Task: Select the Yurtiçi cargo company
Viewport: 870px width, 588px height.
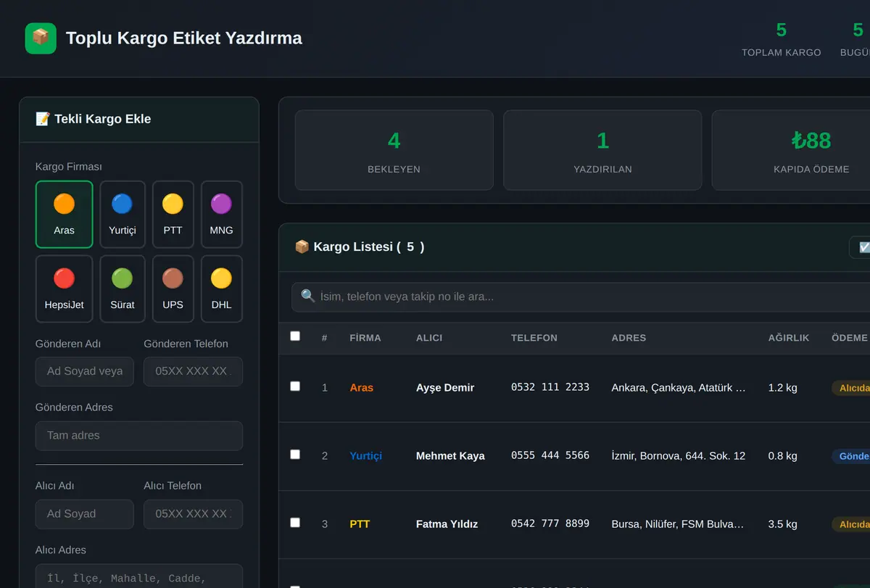Action: (x=123, y=215)
